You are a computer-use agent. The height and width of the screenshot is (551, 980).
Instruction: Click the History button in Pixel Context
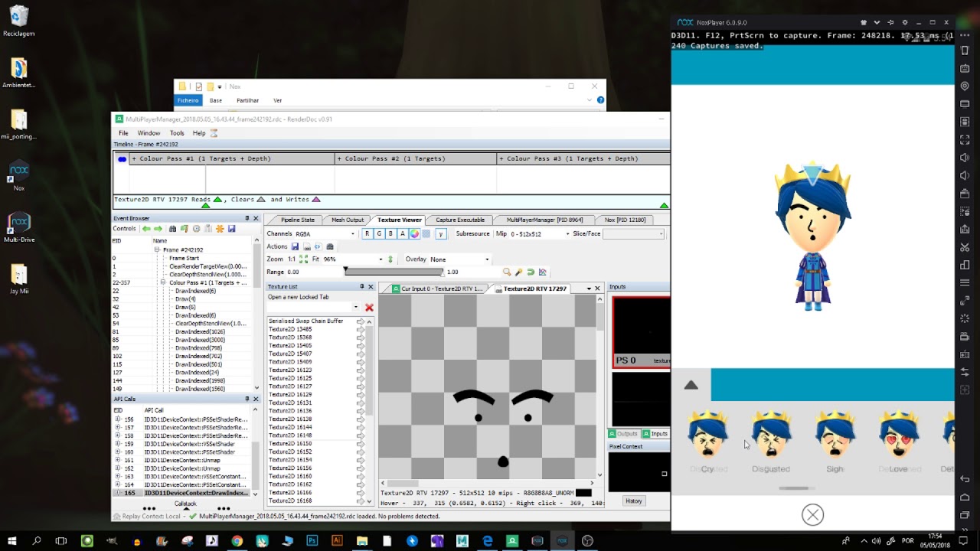tap(633, 500)
